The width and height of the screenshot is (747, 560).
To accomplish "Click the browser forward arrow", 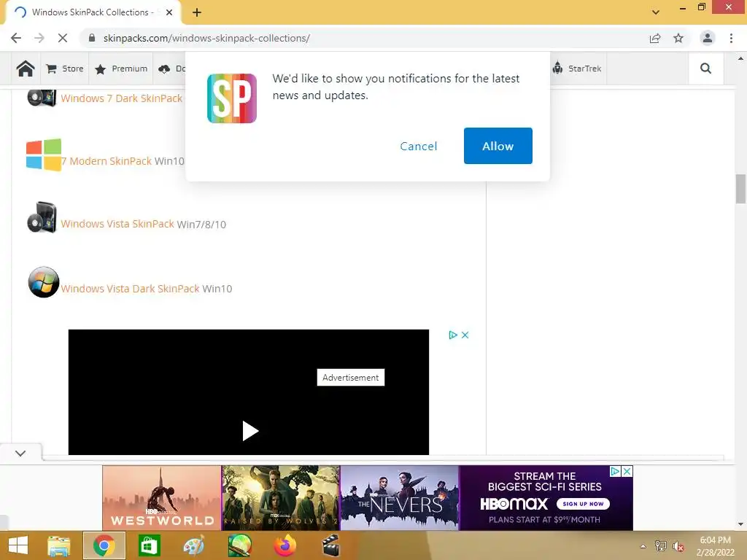I will click(39, 38).
